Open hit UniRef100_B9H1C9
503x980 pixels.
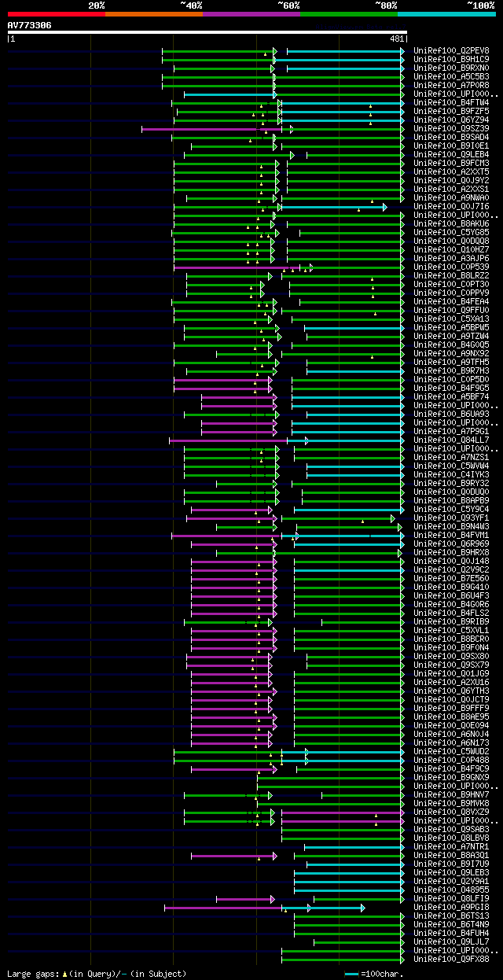pos(451,59)
